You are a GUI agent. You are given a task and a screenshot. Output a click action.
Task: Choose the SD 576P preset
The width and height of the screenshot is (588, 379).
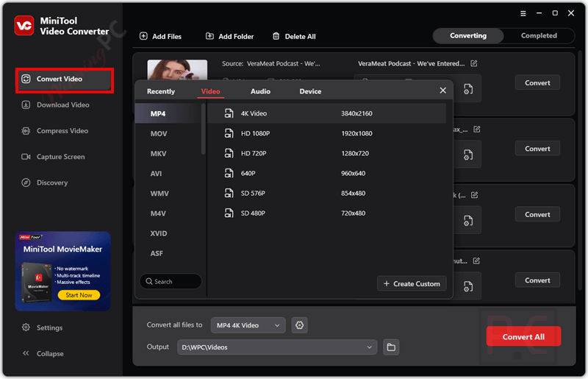326,193
